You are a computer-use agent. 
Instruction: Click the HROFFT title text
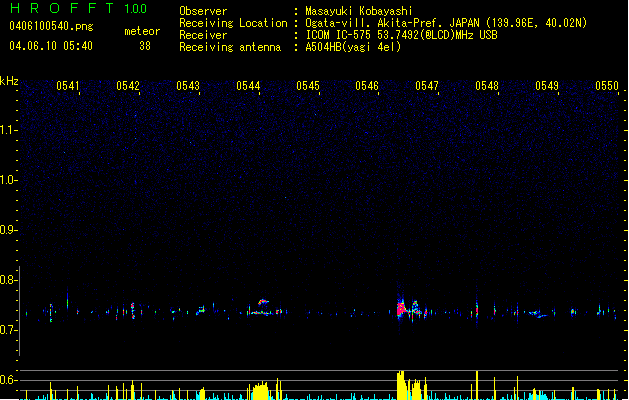pos(62,8)
